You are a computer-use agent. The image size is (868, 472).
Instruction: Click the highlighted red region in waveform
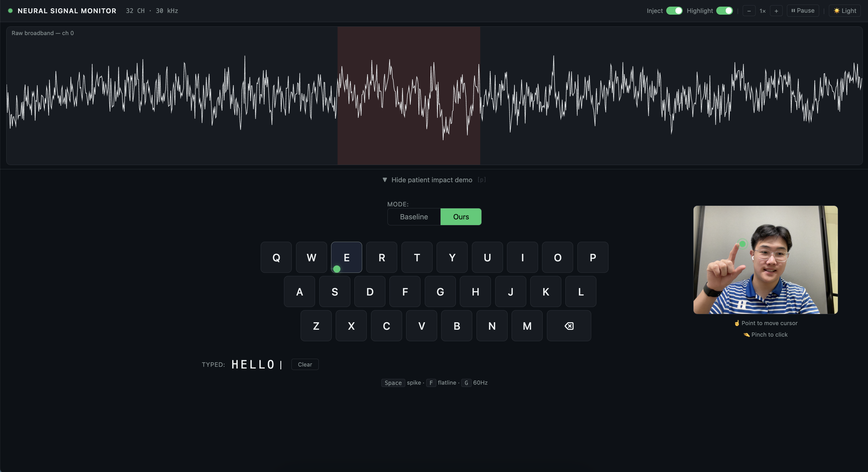[x=409, y=96]
